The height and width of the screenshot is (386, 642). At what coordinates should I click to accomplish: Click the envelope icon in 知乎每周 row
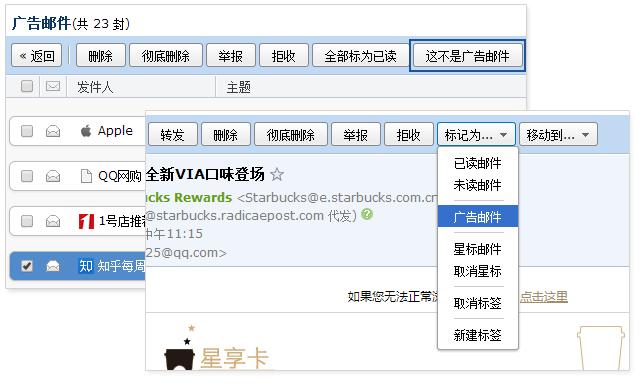click(53, 266)
